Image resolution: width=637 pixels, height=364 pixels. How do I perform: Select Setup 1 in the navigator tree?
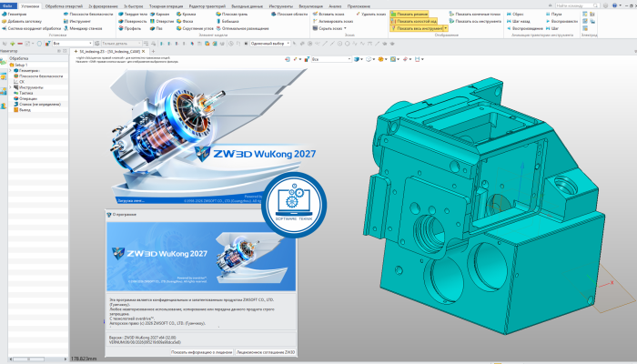click(x=18, y=65)
